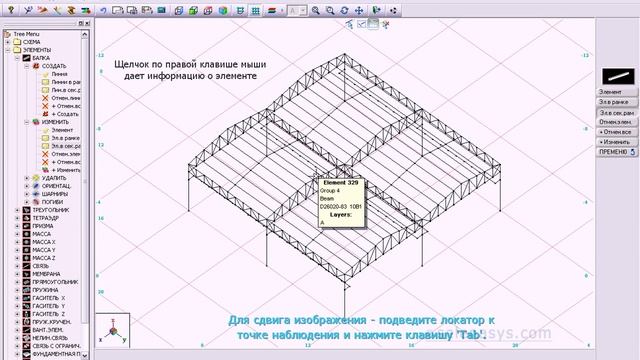Collapse the 'СОЗДАТЬ' tree node
This screenshot has width=640, height=360.
(x=27, y=66)
